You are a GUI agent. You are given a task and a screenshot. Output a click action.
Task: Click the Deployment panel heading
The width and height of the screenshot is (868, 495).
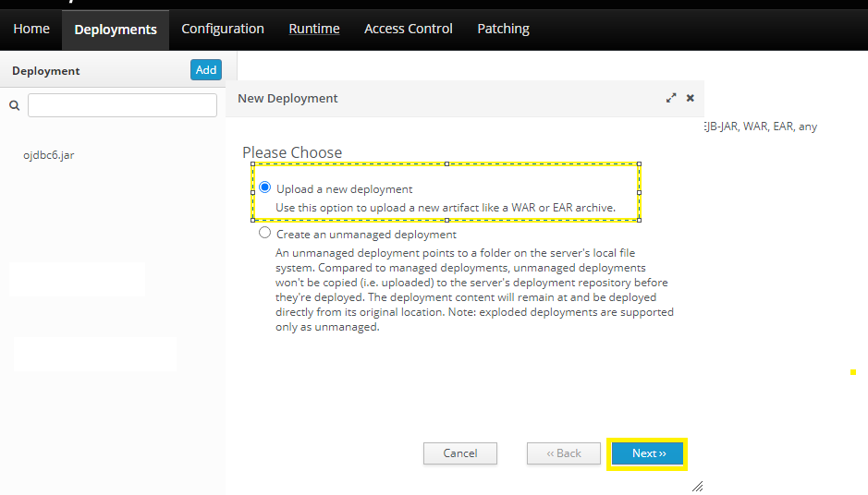click(x=46, y=71)
